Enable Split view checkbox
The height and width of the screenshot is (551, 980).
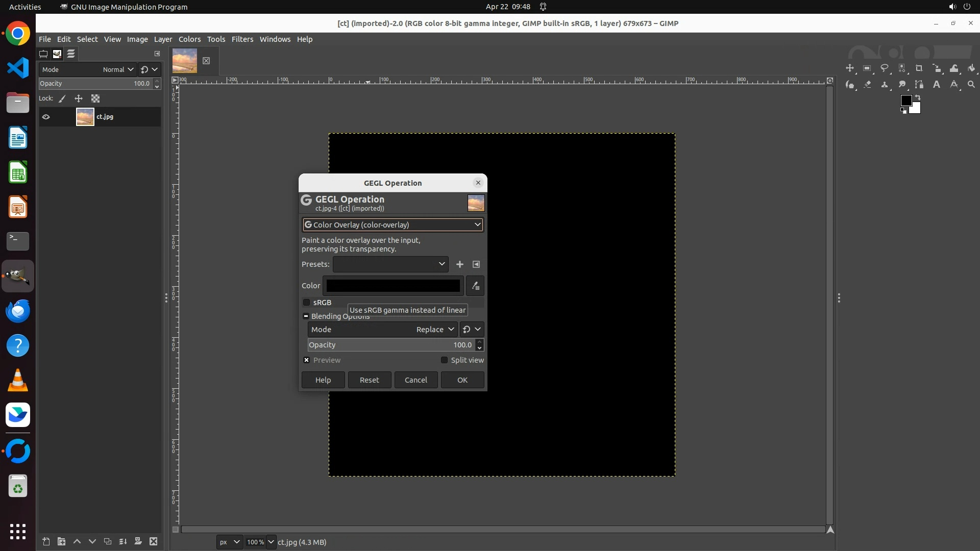coord(444,360)
